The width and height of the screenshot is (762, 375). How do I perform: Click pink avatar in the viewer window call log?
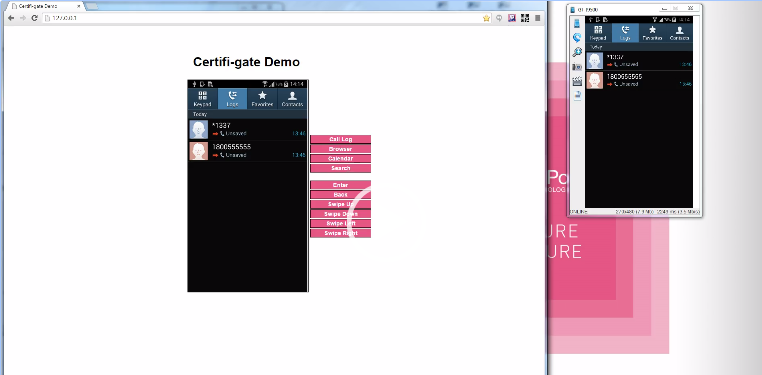tap(595, 80)
